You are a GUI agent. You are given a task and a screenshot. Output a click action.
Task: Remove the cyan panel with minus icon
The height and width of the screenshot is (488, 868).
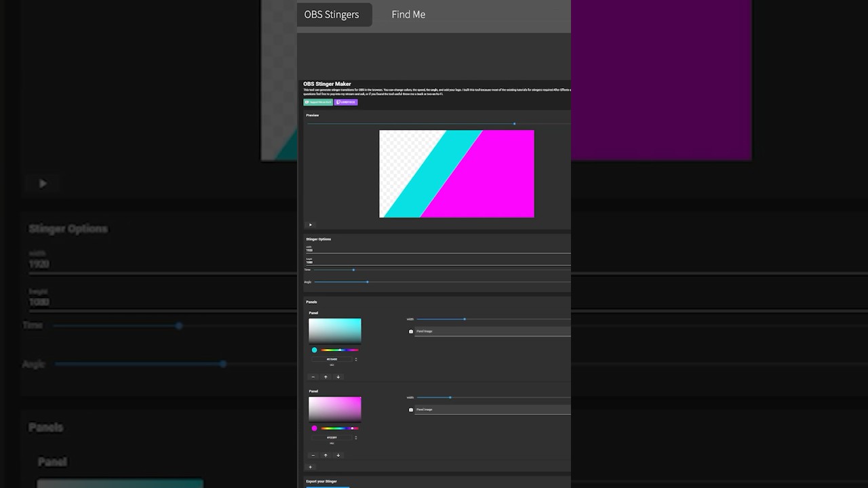pos(313,377)
